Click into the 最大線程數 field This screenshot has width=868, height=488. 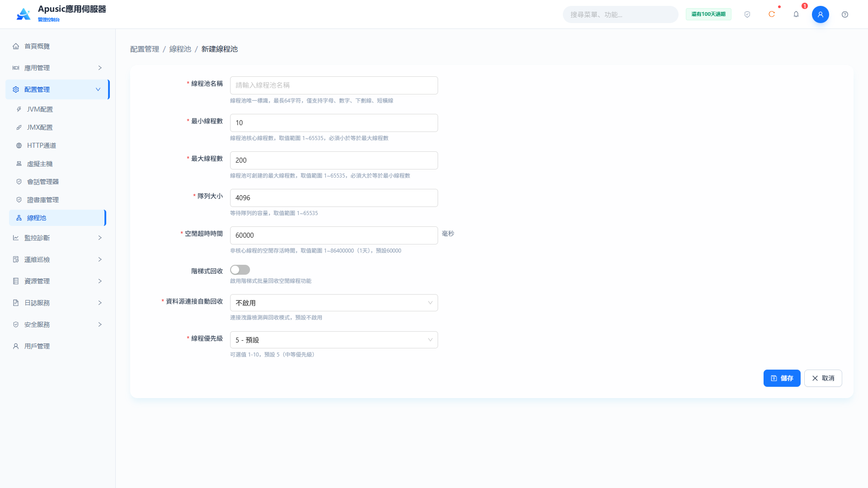(x=334, y=160)
